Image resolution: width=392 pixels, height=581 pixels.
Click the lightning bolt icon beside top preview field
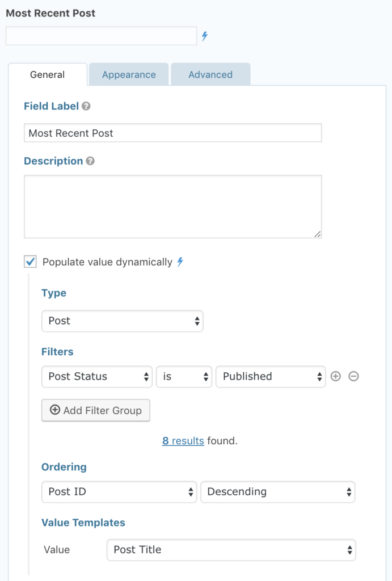pyautogui.click(x=205, y=36)
